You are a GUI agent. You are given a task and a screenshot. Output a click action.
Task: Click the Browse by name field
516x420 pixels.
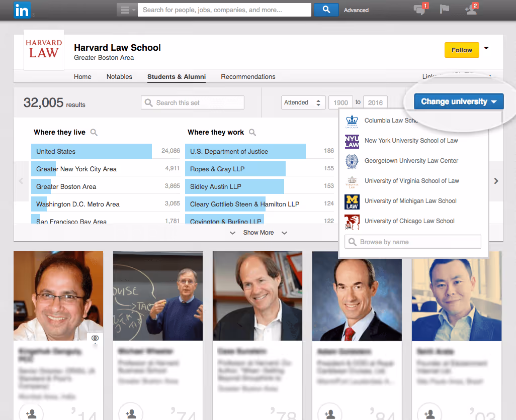click(x=413, y=242)
